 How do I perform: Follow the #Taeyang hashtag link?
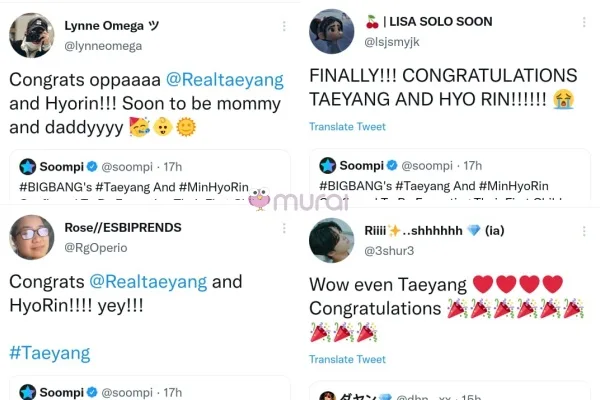(50, 353)
